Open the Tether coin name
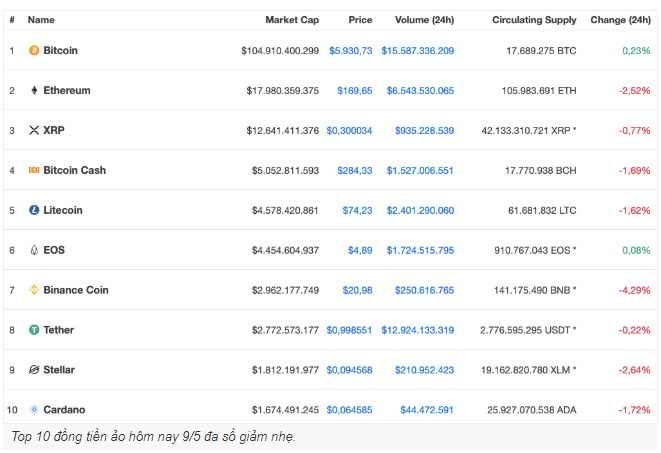The image size is (661, 453). (x=59, y=330)
